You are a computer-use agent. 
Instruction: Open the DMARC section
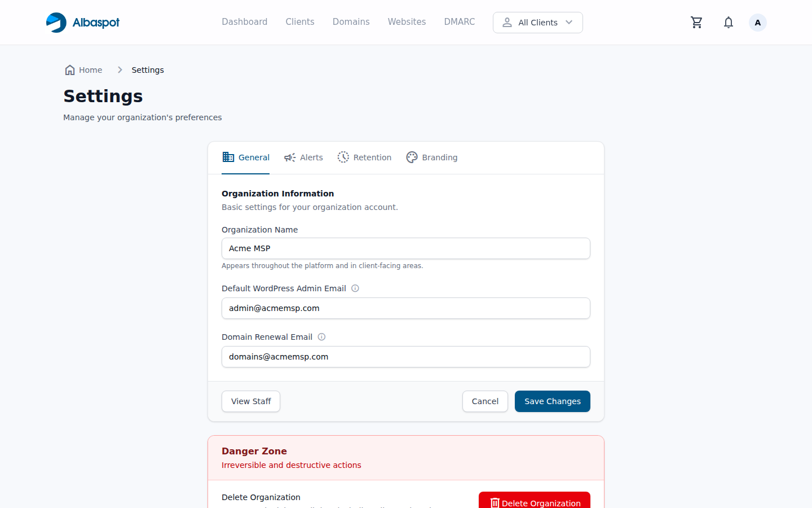point(459,21)
